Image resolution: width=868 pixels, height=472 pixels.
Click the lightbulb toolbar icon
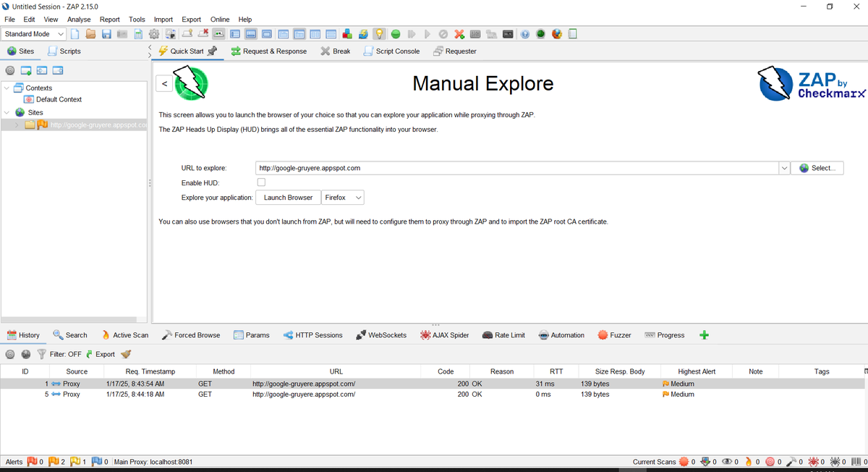tap(379, 34)
